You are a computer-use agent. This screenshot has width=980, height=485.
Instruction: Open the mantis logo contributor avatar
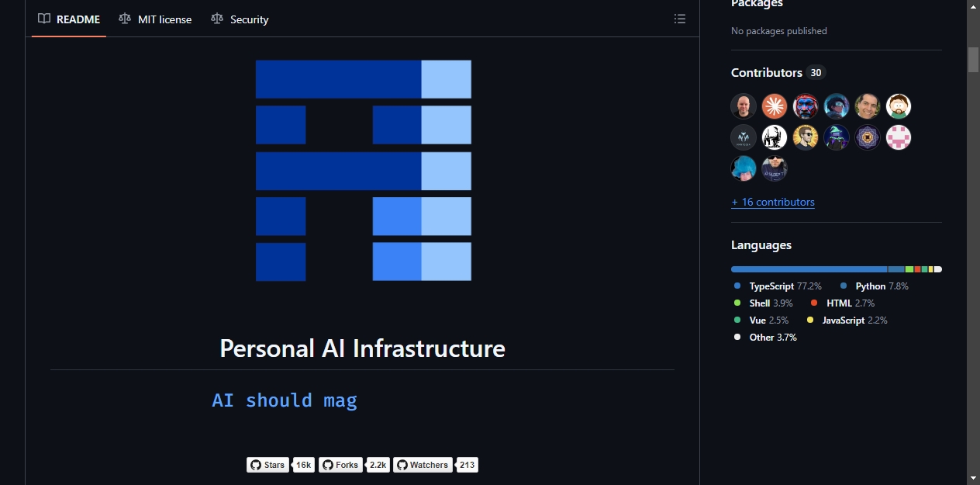(x=744, y=137)
